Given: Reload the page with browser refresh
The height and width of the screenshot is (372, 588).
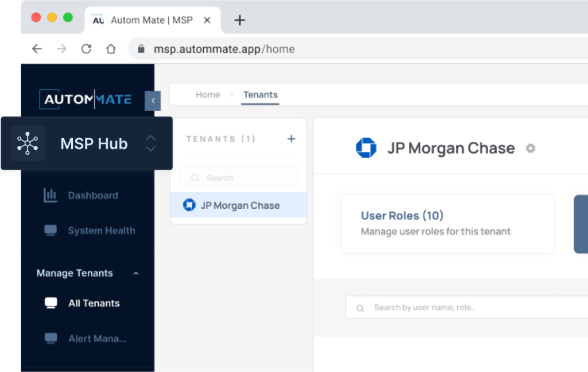Looking at the screenshot, I should 86,49.
